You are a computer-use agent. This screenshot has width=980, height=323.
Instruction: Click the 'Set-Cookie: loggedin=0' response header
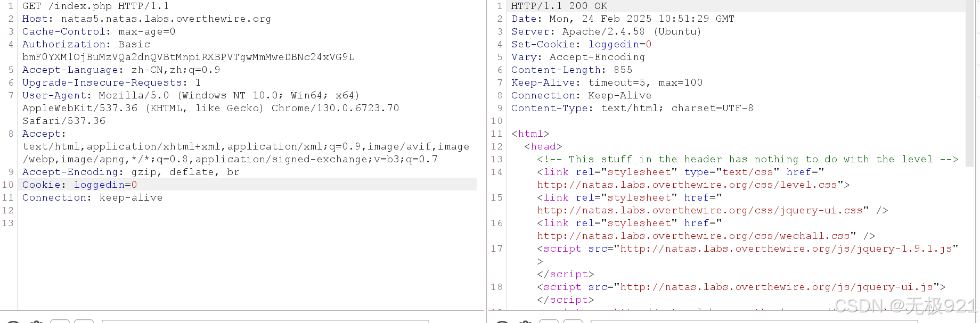pos(581,44)
